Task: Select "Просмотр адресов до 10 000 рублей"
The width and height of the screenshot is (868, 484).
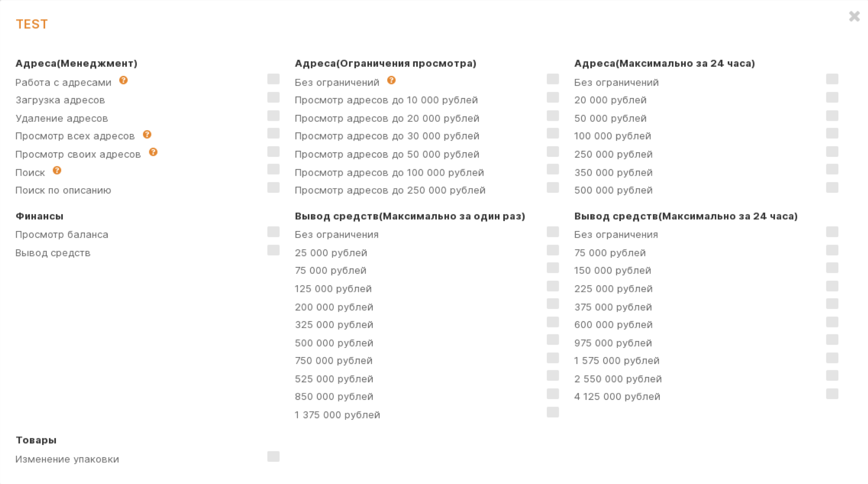Action: click(x=552, y=97)
